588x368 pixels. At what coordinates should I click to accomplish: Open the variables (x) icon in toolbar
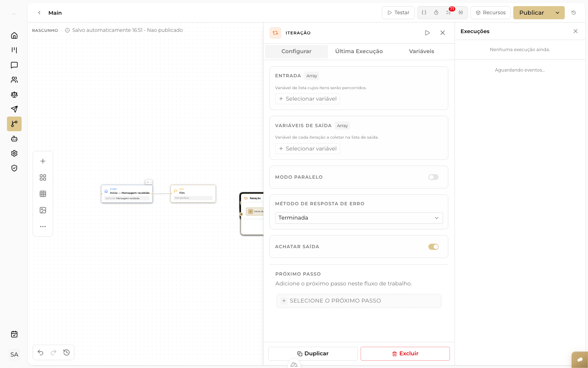(461, 13)
